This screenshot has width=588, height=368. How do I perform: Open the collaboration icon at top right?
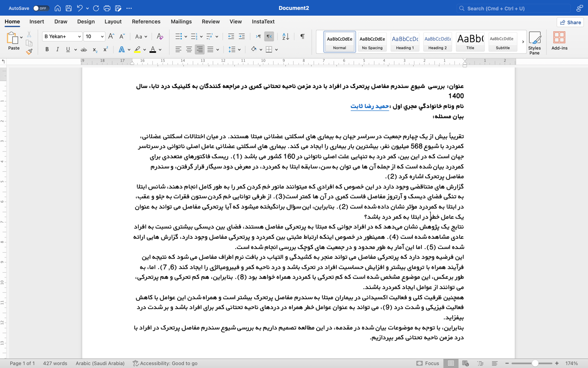coord(579,8)
